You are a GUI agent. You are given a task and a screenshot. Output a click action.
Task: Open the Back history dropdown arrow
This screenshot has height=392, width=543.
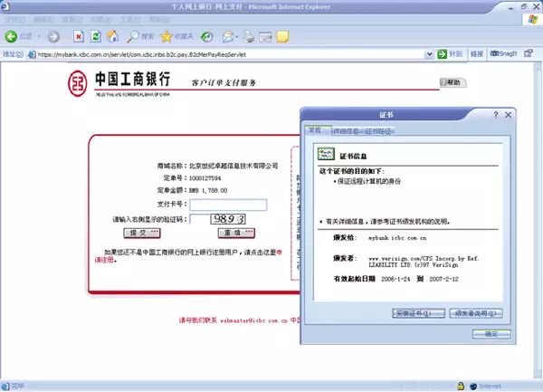[x=39, y=36]
